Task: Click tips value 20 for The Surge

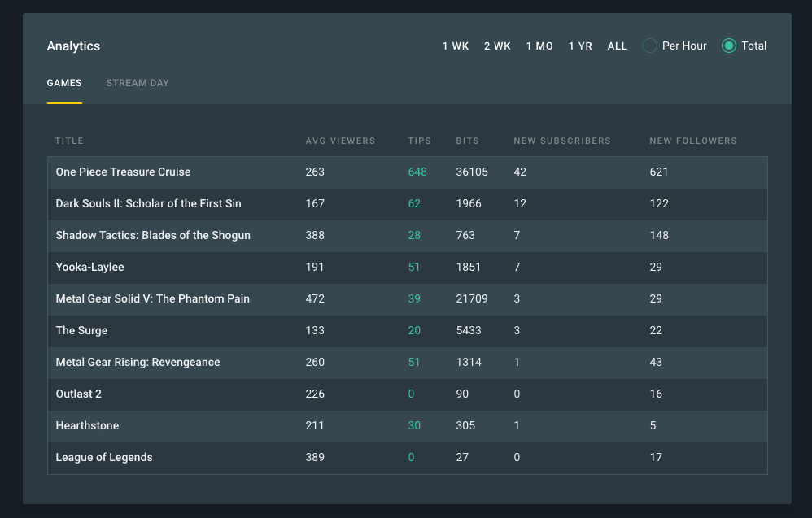Action: coord(414,330)
